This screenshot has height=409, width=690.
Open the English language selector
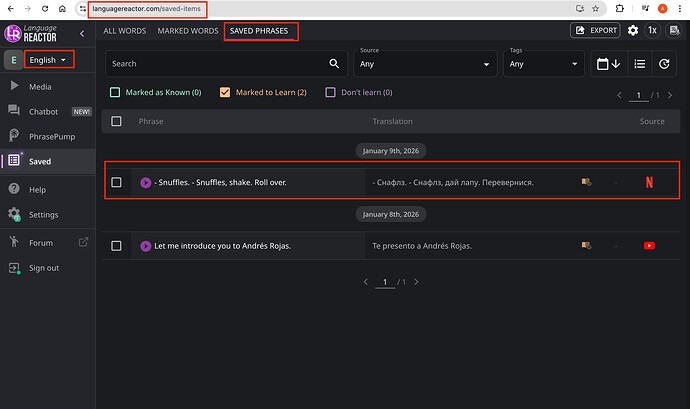click(49, 60)
